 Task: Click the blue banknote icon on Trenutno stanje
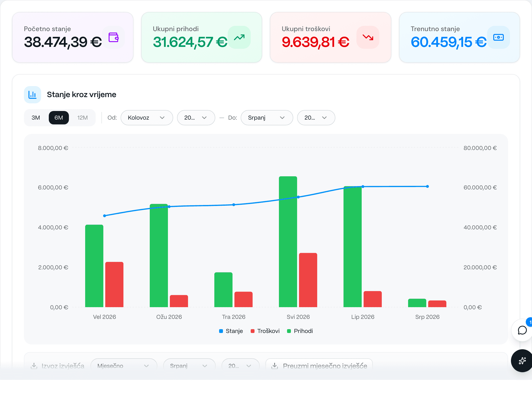tap(498, 37)
